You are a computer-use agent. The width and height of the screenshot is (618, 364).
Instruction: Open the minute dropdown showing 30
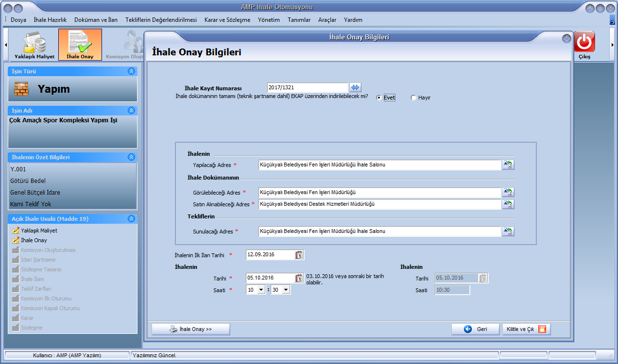pyautogui.click(x=285, y=290)
